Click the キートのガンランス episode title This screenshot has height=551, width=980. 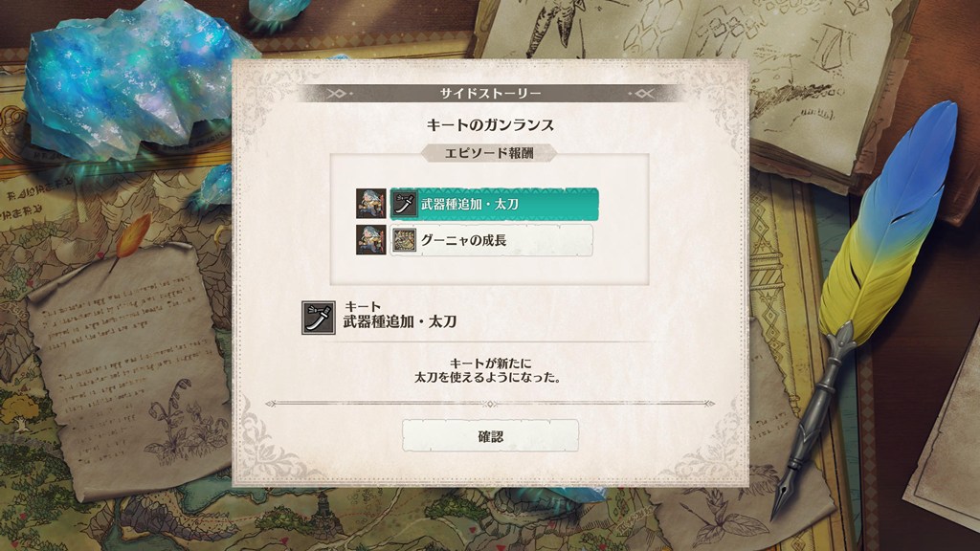click(490, 125)
